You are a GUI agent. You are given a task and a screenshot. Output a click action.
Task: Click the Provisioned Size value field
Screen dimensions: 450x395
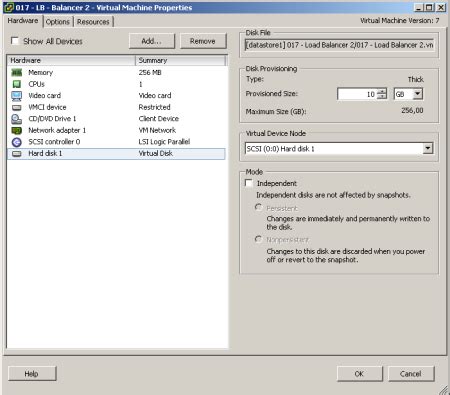[357, 94]
